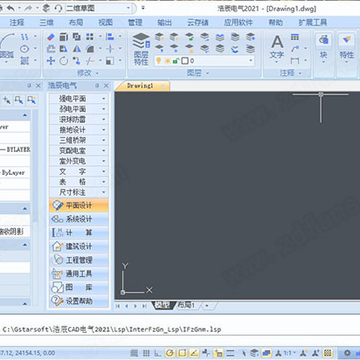Open the 输出 ribbon tab
Image resolution: width=360 pixels, height=360 pixels.
[x=165, y=22]
